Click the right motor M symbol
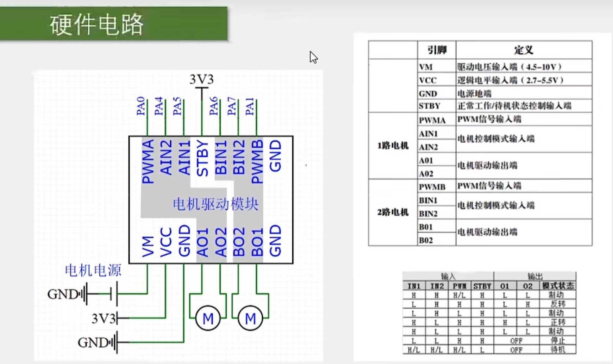The width and height of the screenshot is (613, 364). click(x=250, y=319)
